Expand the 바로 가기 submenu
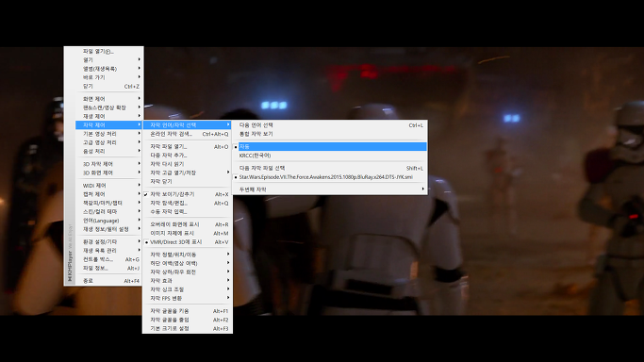This screenshot has height=362, width=644. pyautogui.click(x=108, y=77)
